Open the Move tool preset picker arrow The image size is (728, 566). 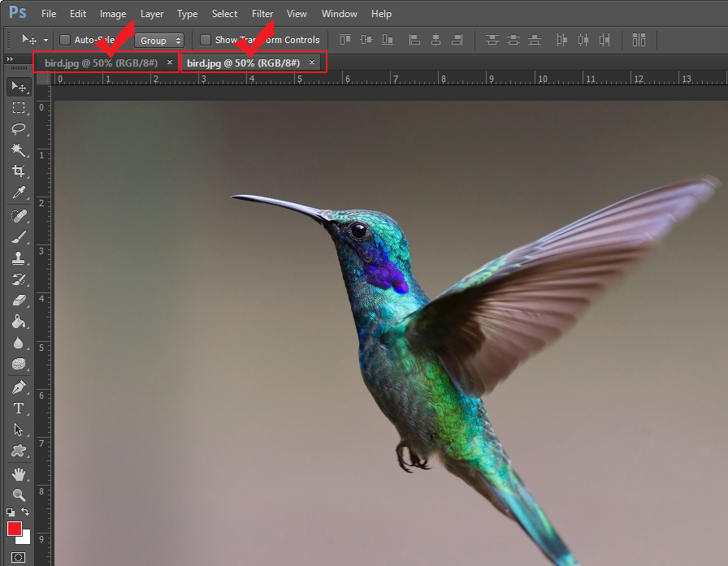point(45,40)
